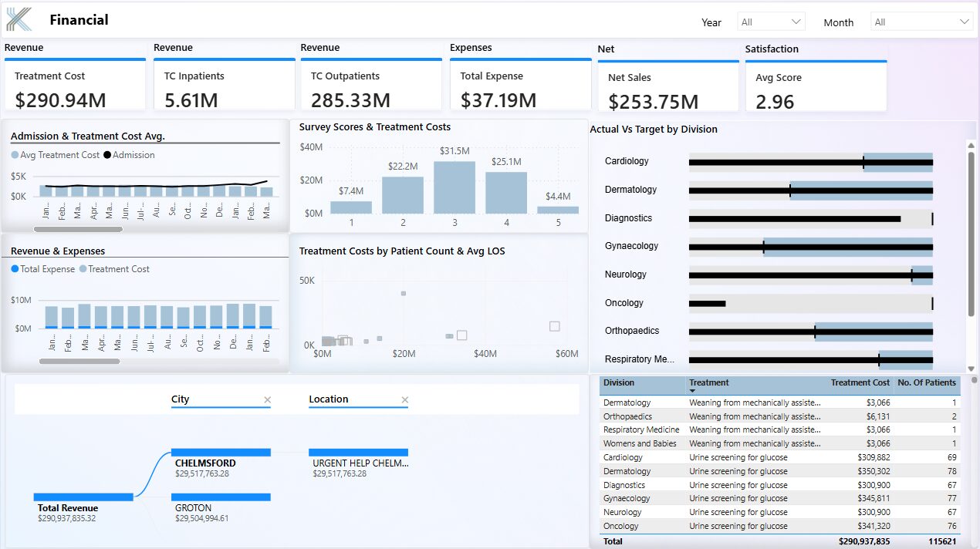Click the large square marker near $60M in scatter chart
This screenshot has width=980, height=549.
coord(554,327)
